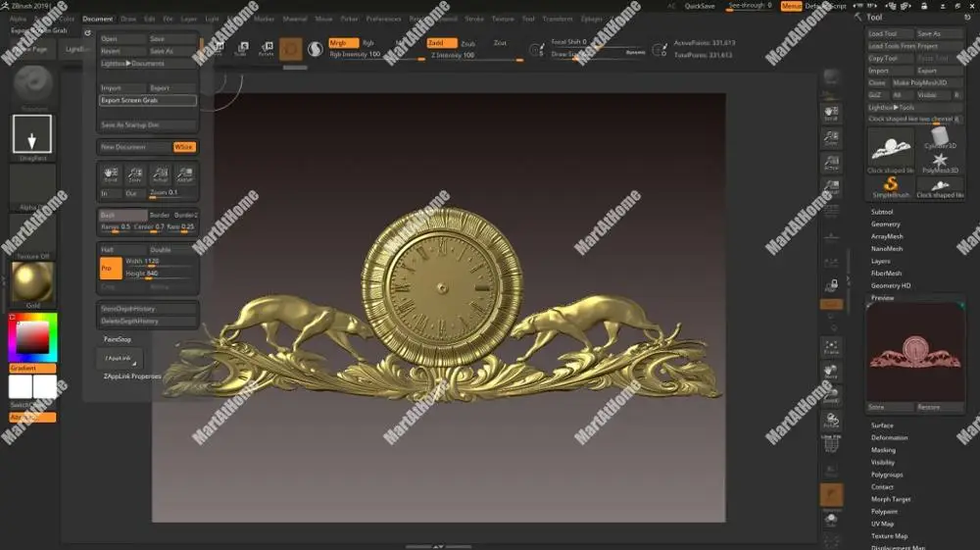Toggle the Pro proportional constraint button

coord(111,268)
